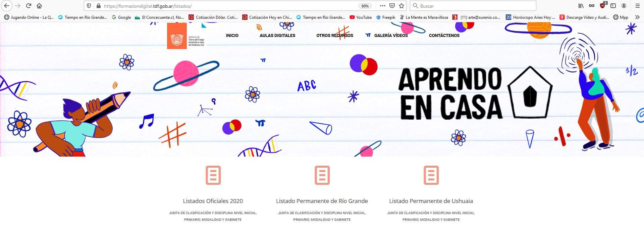Viewport: 644px width, 245px height.
Task: Open the Firefox hamburger application menu
Action: pyautogui.click(x=638, y=6)
